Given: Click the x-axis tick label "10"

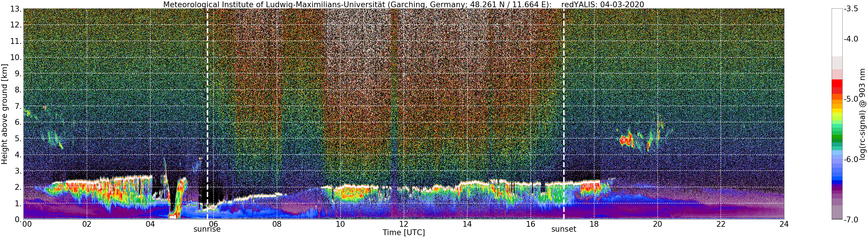Looking at the screenshot, I should 340,224.
